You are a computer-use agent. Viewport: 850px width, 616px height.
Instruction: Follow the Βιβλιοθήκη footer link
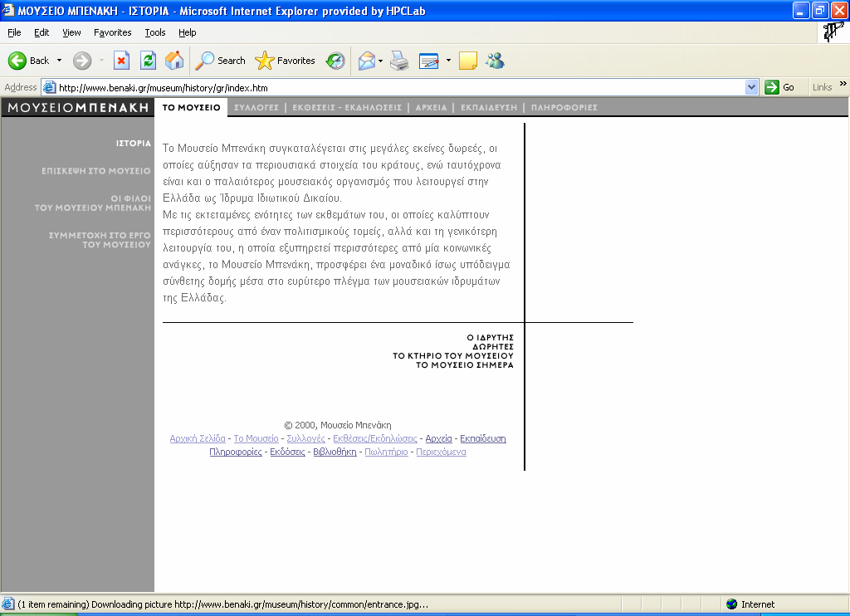(335, 452)
